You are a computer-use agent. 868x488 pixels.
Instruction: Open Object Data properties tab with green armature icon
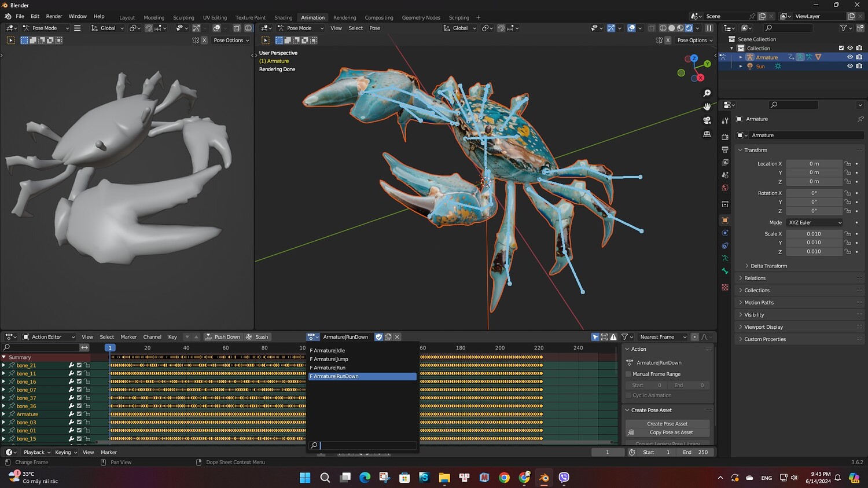(x=725, y=258)
